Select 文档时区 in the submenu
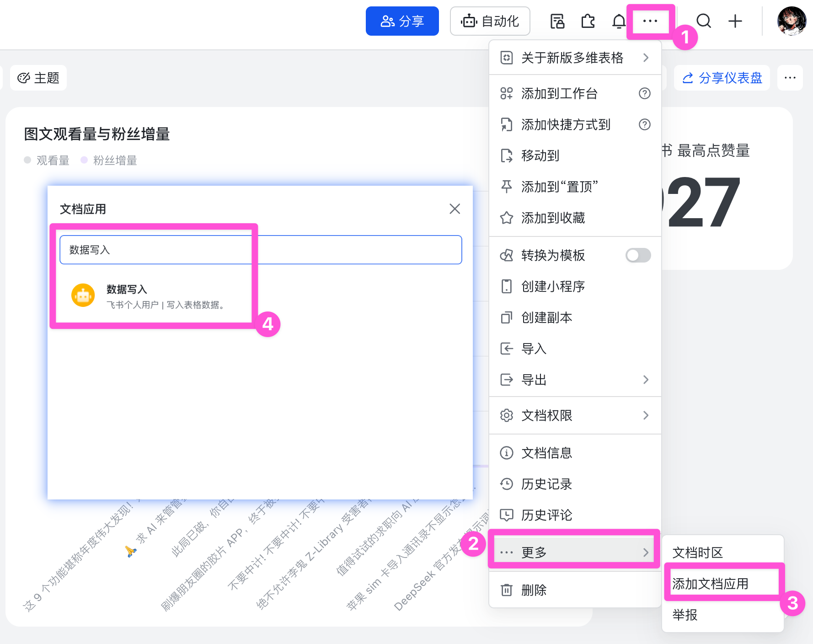Image resolution: width=813 pixels, height=644 pixels. pyautogui.click(x=722, y=553)
